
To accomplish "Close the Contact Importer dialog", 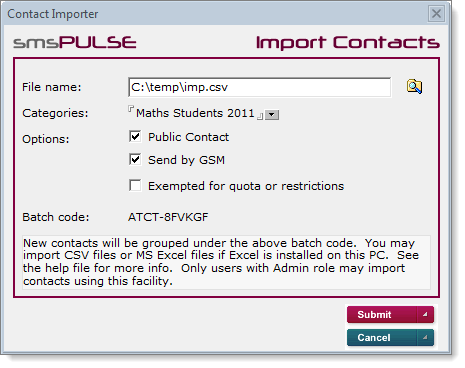I will [x=436, y=14].
